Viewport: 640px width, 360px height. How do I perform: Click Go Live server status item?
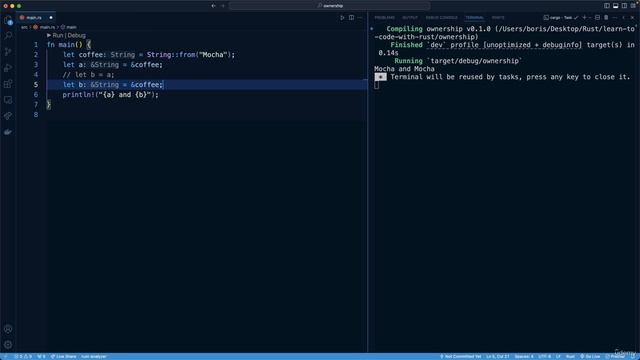point(590,356)
